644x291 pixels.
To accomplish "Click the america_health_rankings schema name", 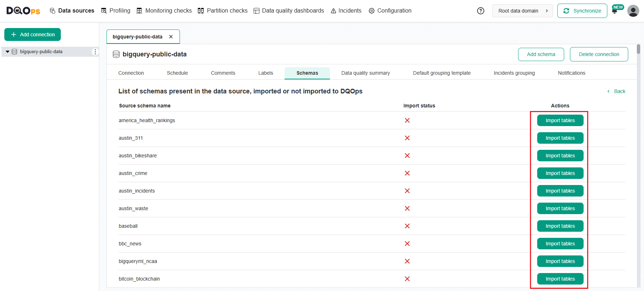I will click(147, 120).
